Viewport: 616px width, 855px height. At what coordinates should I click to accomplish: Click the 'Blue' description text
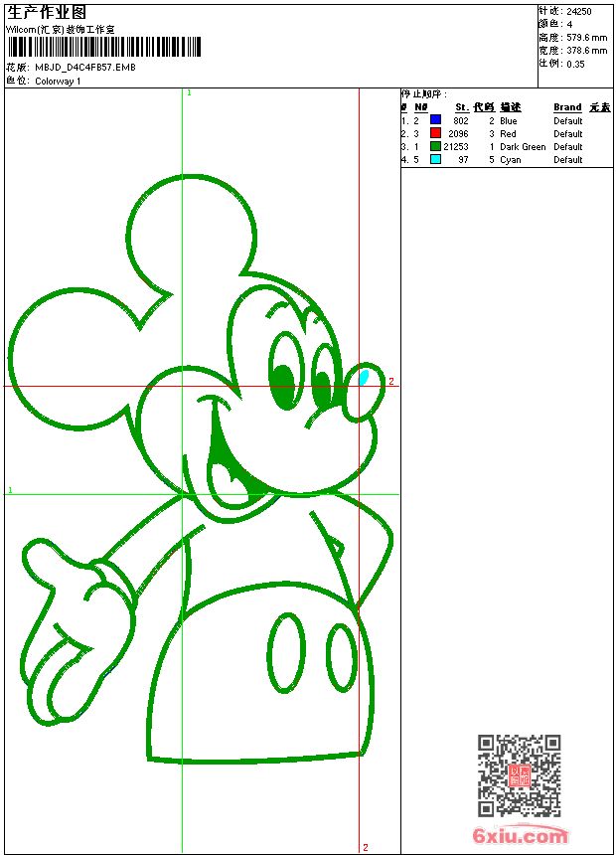pos(508,121)
